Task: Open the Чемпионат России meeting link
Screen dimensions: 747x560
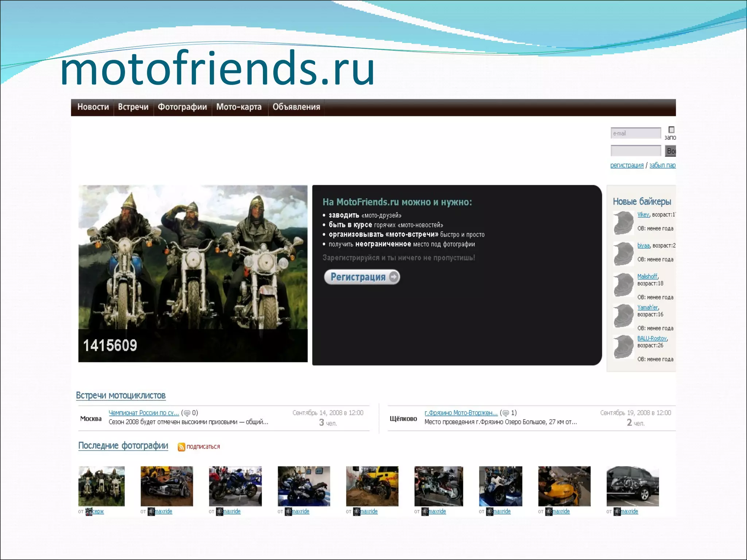Action: point(144,413)
